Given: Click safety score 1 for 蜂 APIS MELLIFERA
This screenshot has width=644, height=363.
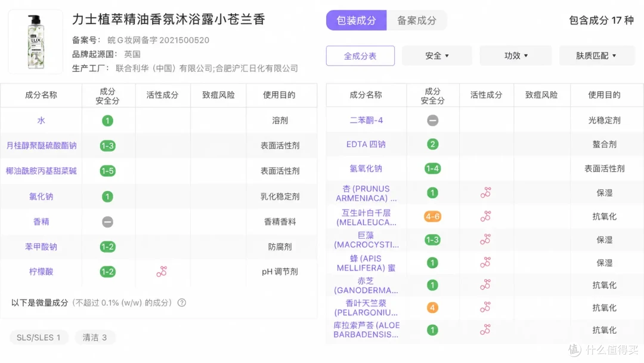Looking at the screenshot, I should [432, 263].
